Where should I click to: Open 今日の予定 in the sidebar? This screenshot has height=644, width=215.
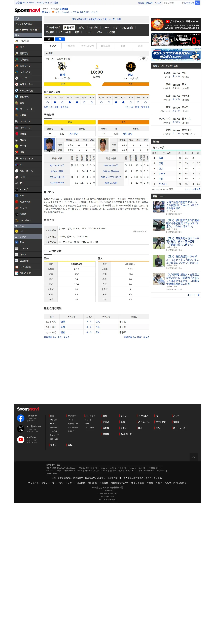point(28,273)
